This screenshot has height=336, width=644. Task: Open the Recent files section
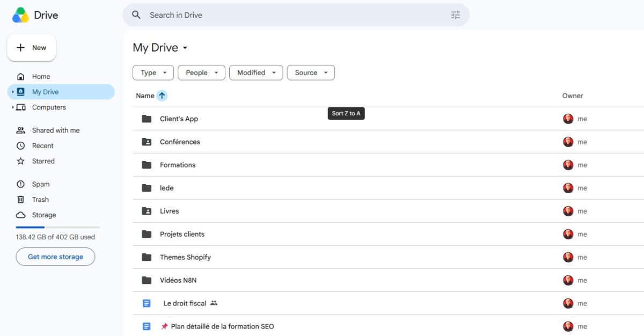tap(42, 145)
